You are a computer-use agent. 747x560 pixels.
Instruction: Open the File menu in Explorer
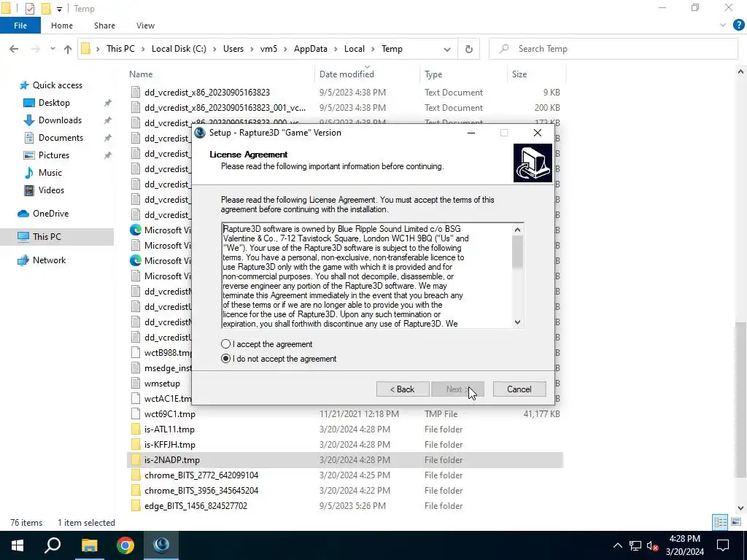point(20,26)
